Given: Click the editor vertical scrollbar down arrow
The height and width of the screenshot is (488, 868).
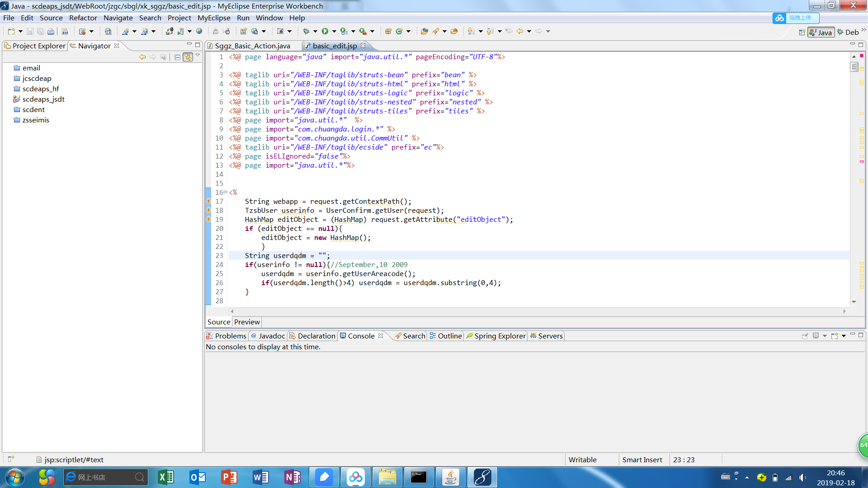Looking at the screenshot, I should [854, 301].
